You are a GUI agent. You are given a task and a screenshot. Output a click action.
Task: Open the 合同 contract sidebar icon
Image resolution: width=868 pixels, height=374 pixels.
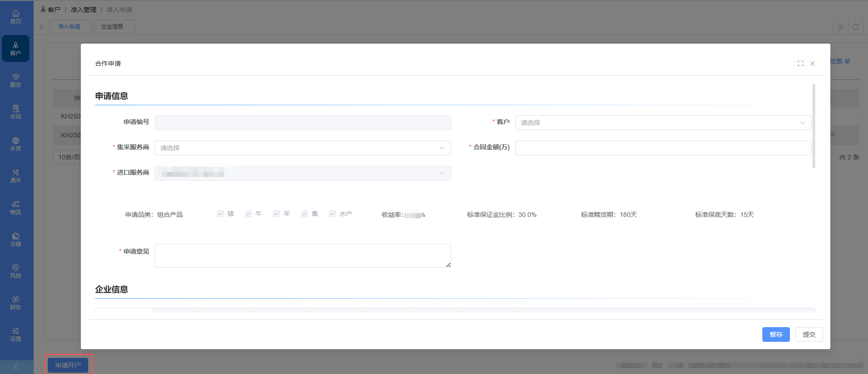pos(16,112)
